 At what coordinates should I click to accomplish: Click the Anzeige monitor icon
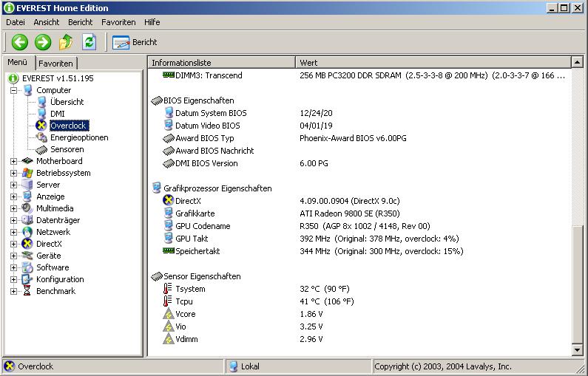pyautogui.click(x=27, y=196)
